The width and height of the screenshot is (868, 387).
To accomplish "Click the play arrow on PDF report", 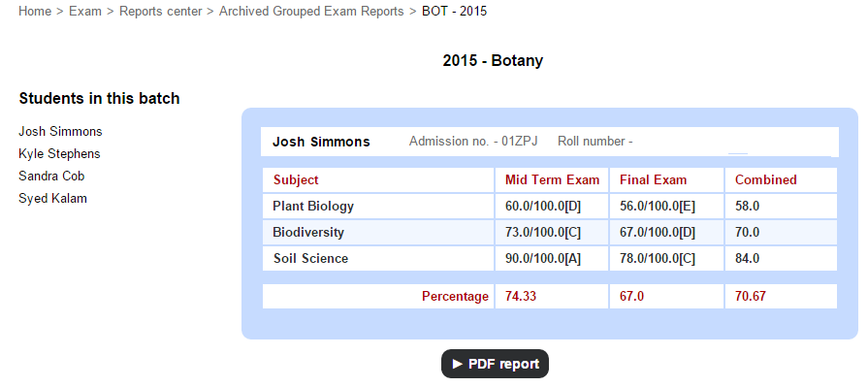I will point(457,364).
